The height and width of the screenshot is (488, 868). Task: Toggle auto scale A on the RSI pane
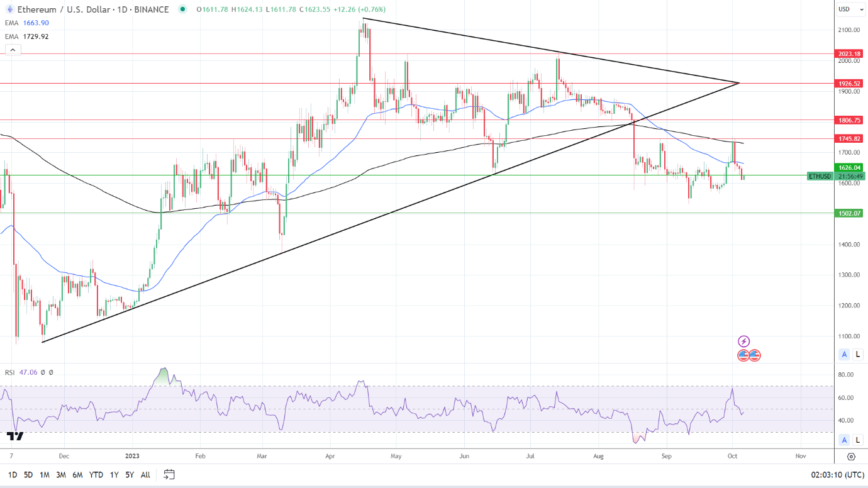pos(845,440)
